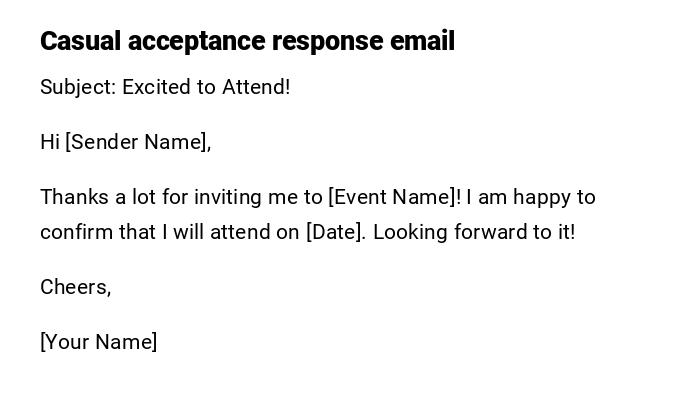
Task: Click the "Subject:" label
Action: coord(78,87)
